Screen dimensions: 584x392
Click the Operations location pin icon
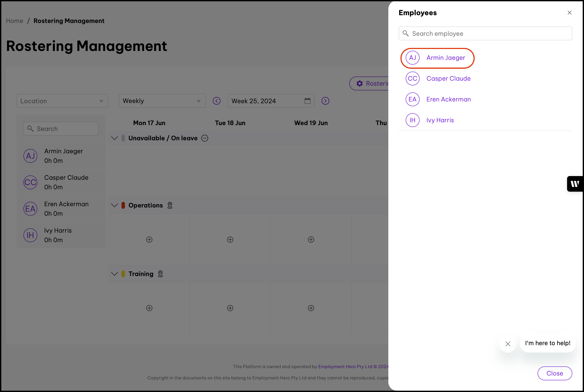click(x=170, y=205)
